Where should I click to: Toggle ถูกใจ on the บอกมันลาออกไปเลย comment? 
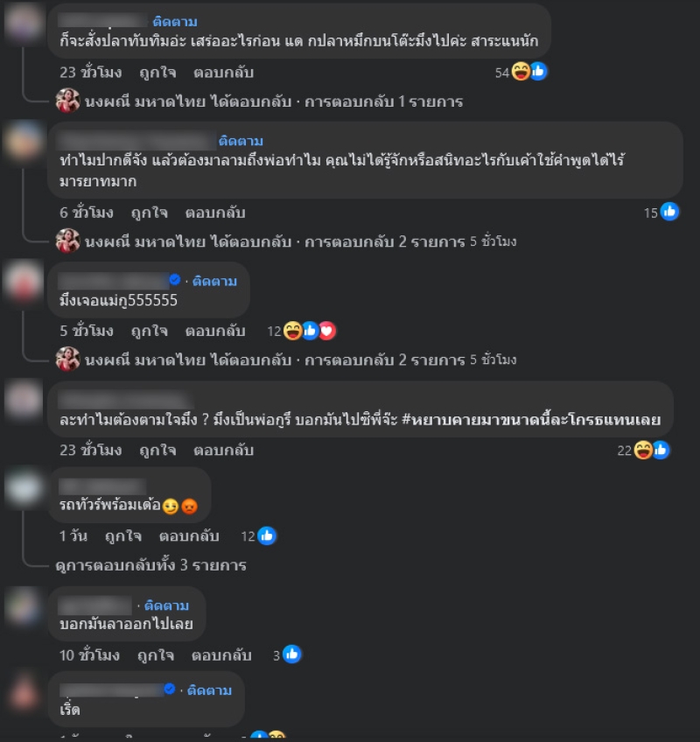(155, 655)
